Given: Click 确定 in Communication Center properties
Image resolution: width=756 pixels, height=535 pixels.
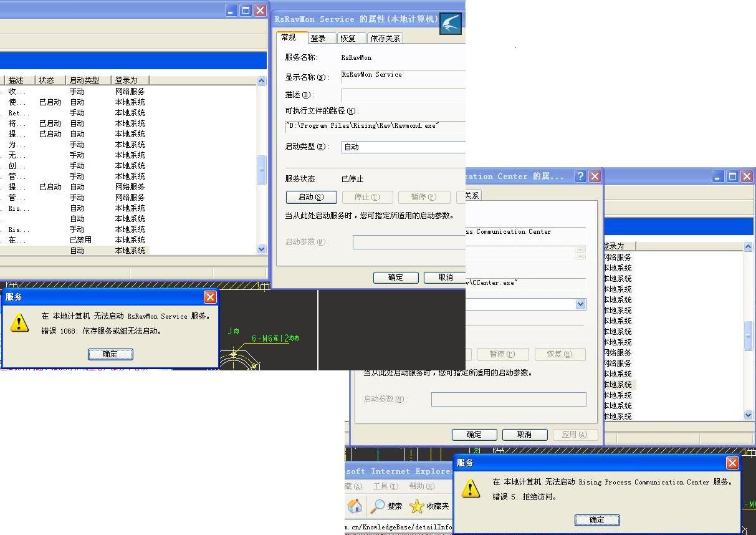Looking at the screenshot, I should click(x=474, y=435).
